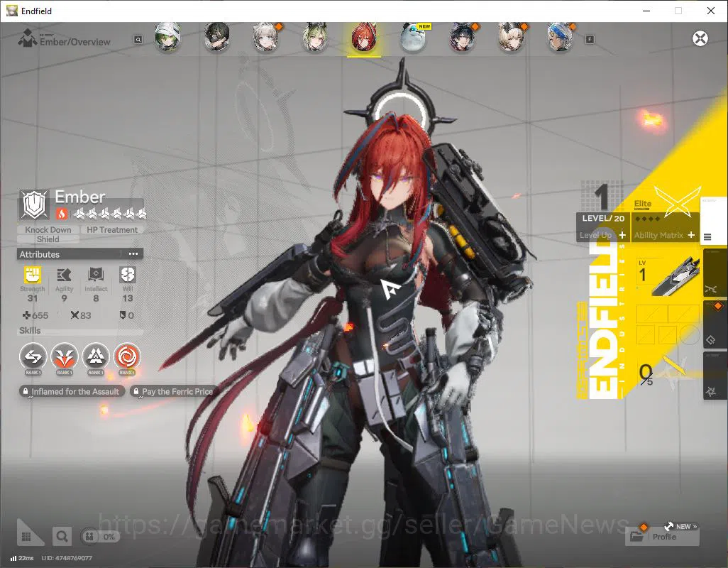The width and height of the screenshot is (728, 568).
Task: Close the operator overview screen
Action: [700, 38]
